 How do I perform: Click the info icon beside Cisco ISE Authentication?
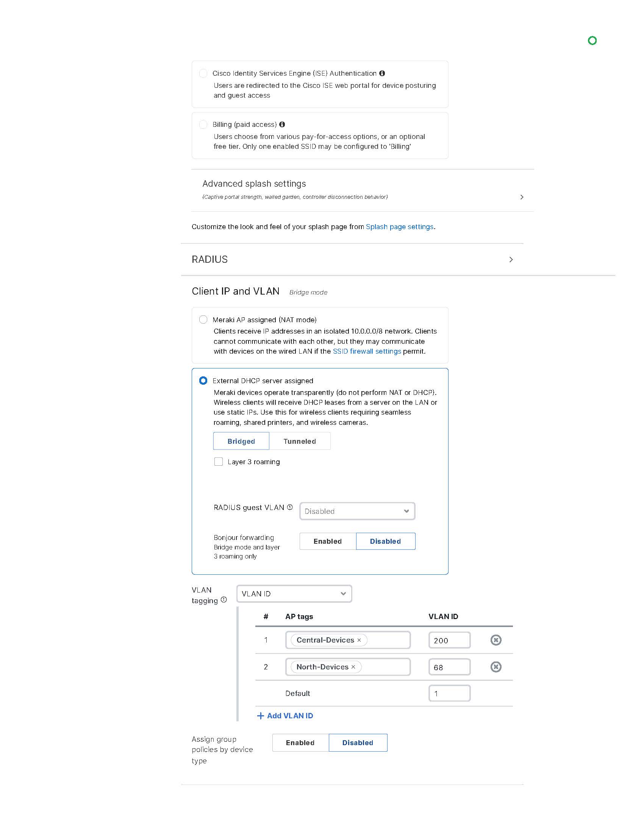pos(383,73)
